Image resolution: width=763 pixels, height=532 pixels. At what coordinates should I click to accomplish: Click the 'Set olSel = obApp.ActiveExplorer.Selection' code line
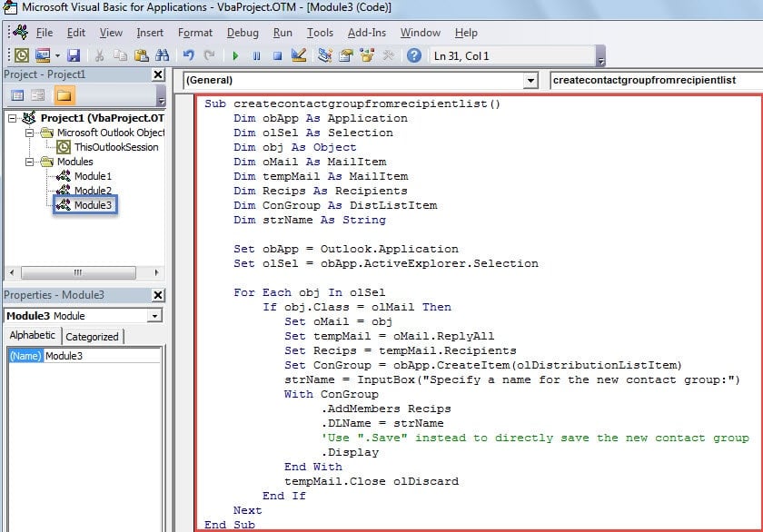pos(386,263)
